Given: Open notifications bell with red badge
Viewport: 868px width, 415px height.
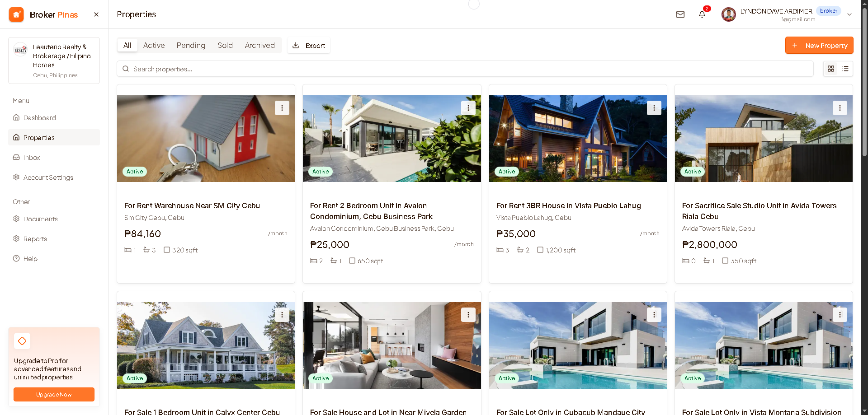Looking at the screenshot, I should (x=702, y=14).
